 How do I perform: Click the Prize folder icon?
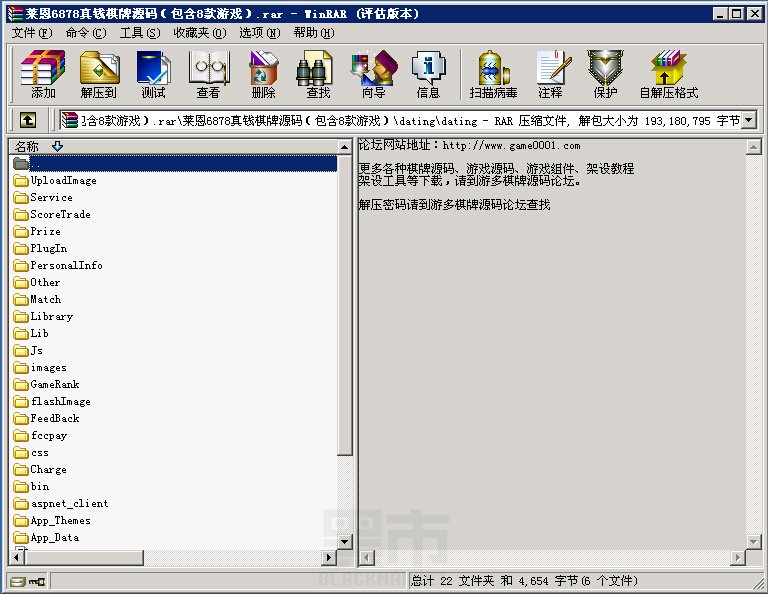(x=21, y=232)
